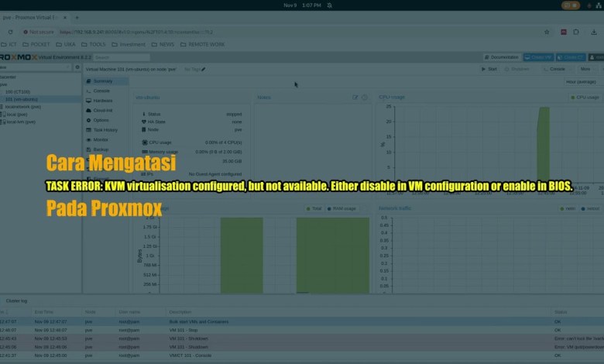Open the network icon in system tray
This screenshot has height=364, width=604.
tap(599, 5)
